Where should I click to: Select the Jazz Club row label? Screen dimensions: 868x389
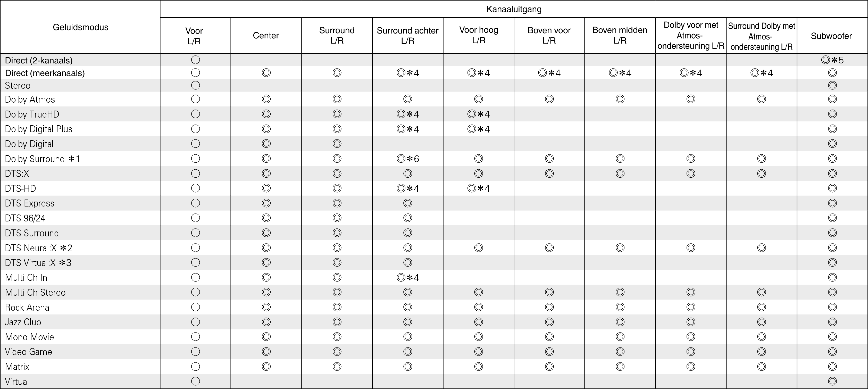(x=23, y=322)
